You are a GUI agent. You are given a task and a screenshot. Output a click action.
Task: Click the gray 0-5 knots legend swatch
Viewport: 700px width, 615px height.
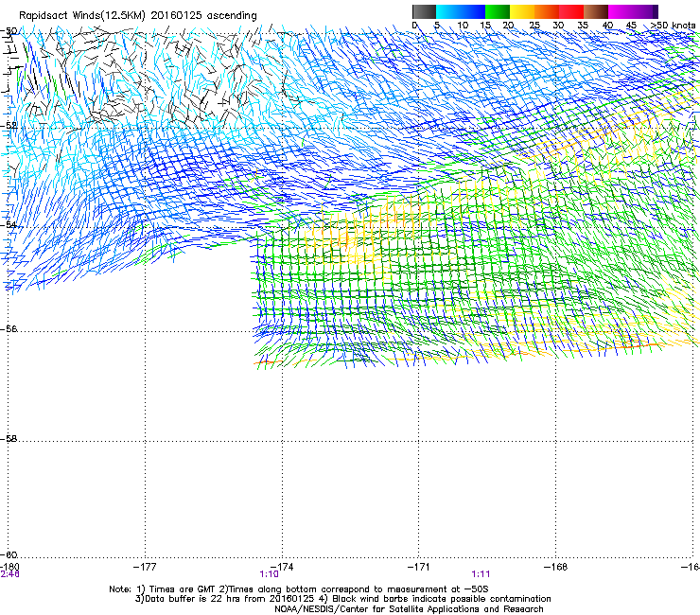424,11
